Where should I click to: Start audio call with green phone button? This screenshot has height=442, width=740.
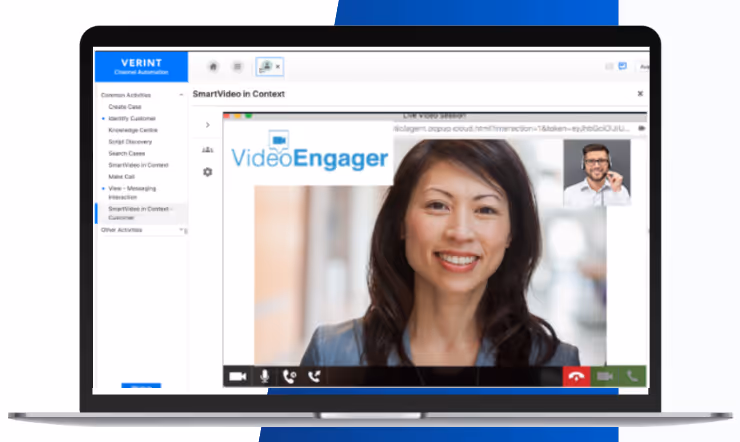[x=632, y=376]
